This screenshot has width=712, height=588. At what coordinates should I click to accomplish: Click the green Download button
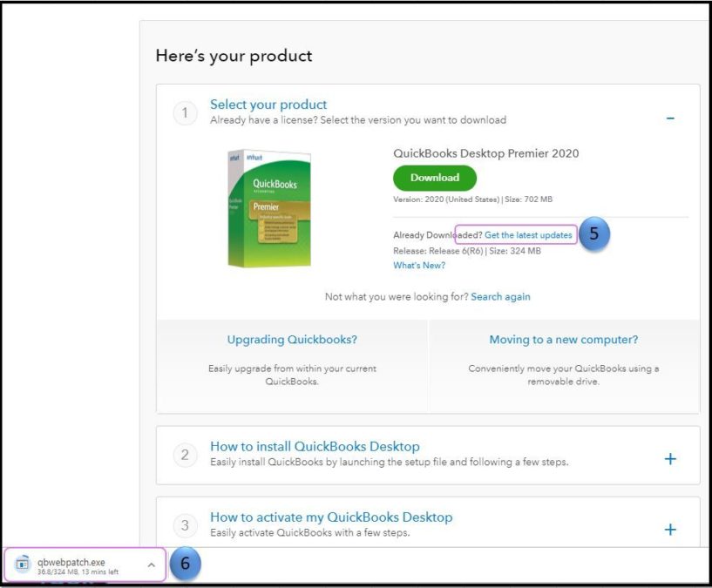click(x=434, y=178)
